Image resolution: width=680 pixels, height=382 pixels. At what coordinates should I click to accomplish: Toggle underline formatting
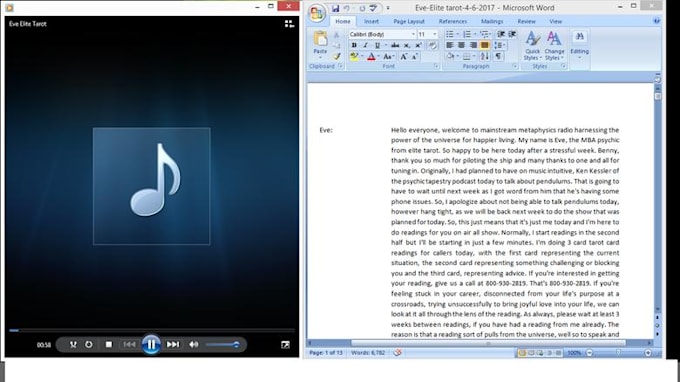click(377, 46)
